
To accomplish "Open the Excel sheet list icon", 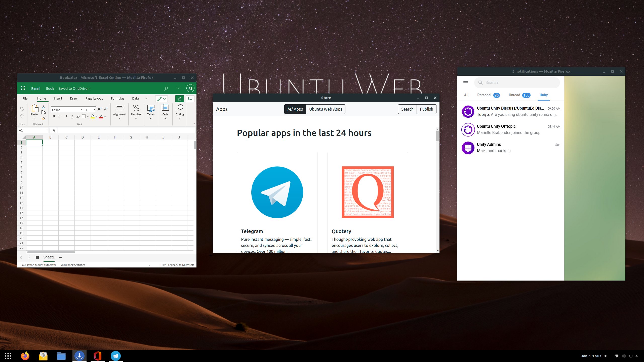I will [x=37, y=257].
